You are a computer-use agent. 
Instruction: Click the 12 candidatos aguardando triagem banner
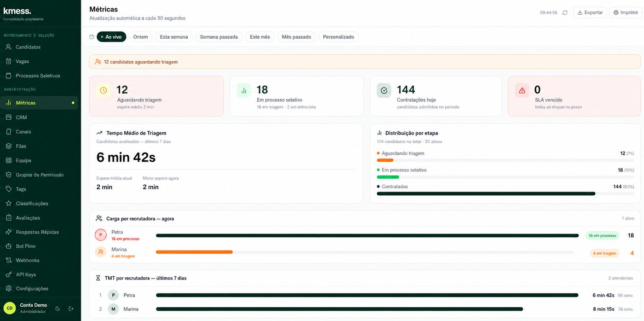point(365,62)
